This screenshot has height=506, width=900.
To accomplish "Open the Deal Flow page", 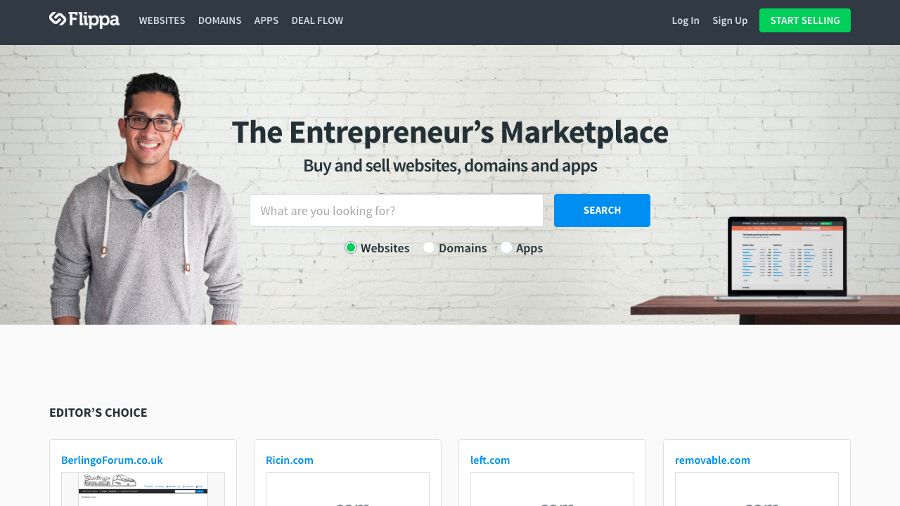I will [x=317, y=21].
